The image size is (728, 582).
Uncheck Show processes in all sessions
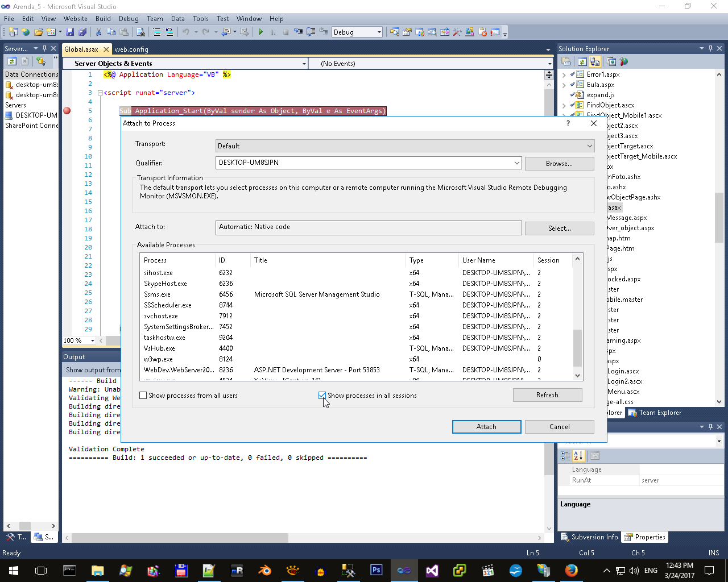(x=322, y=396)
